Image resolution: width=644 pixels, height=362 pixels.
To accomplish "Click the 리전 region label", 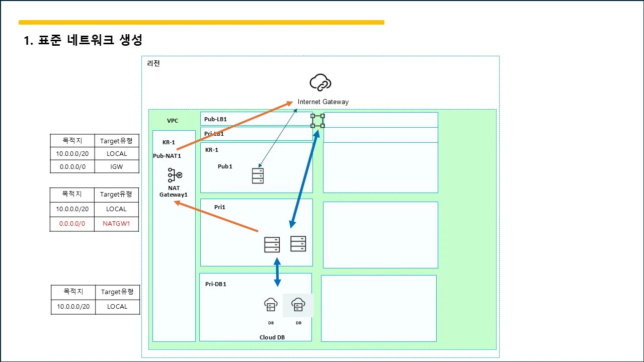I will click(x=153, y=64).
